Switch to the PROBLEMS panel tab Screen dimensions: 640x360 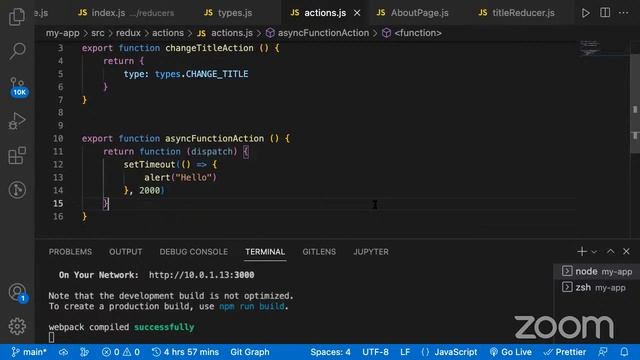[70, 252]
